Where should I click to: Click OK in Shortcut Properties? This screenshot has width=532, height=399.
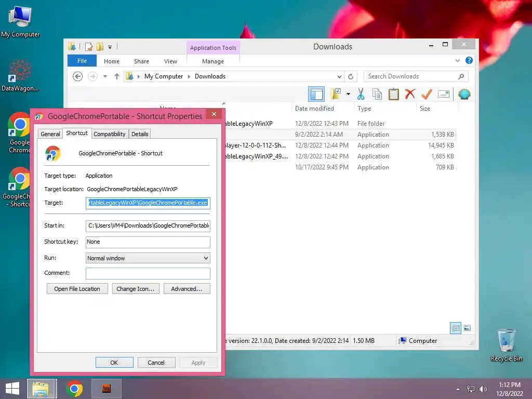pos(114,362)
